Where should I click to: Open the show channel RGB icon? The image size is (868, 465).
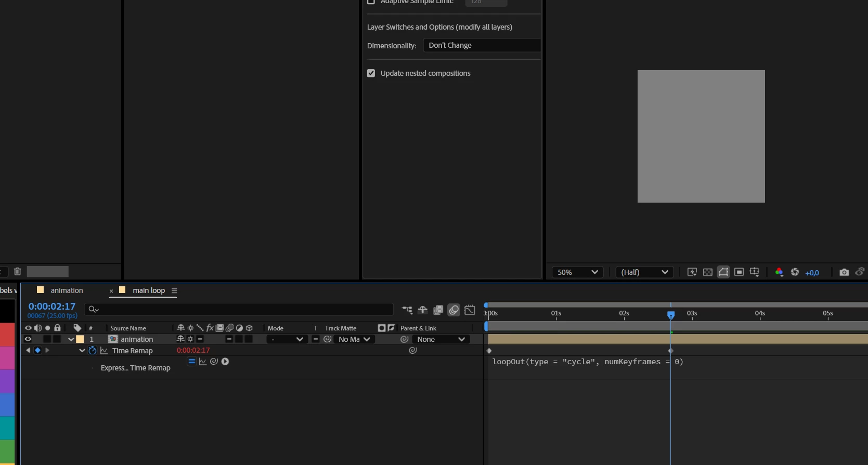(x=779, y=272)
